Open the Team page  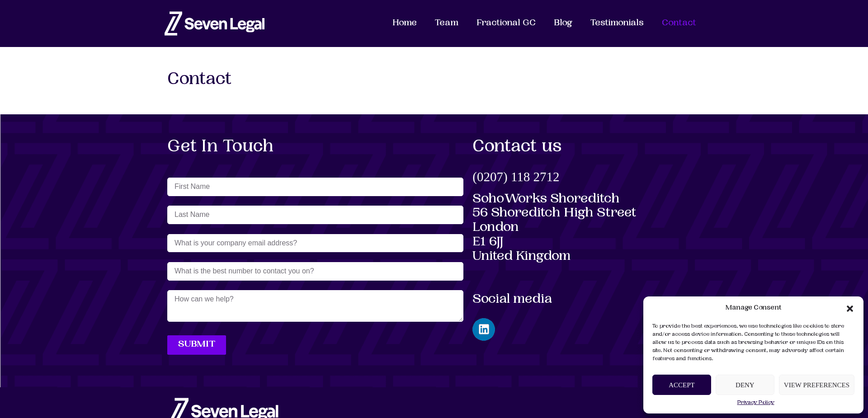click(446, 23)
